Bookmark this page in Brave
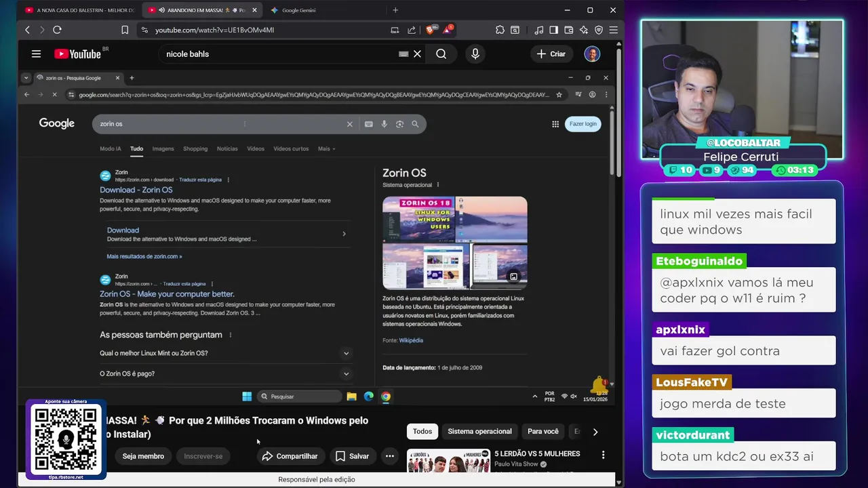868x488 pixels. pyautogui.click(x=125, y=30)
